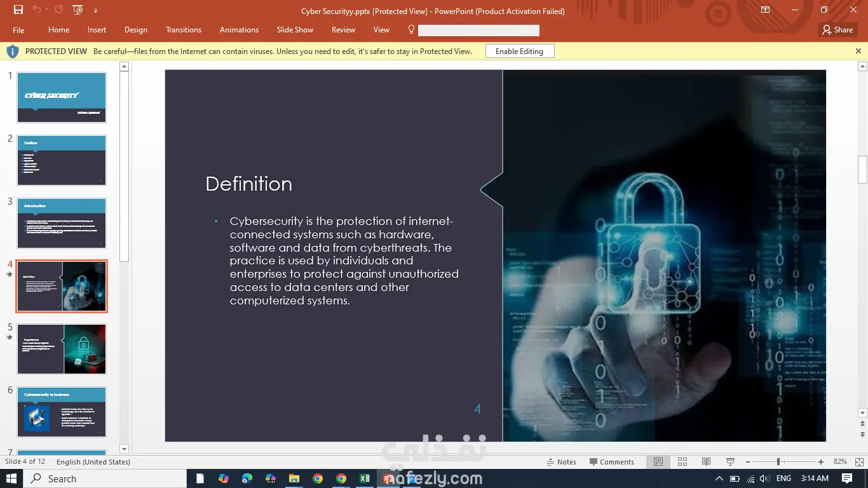Click the Save icon in the quick access toolbar
Image resolution: width=868 pixels, height=488 pixels.
18,10
